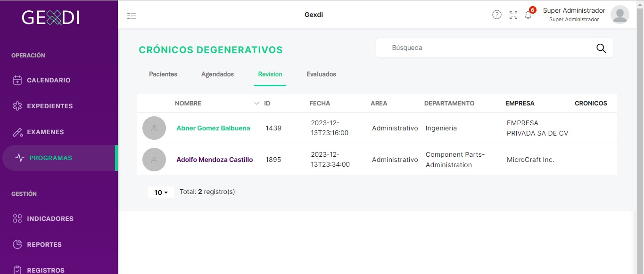Switch to the Agendados tab
Viewport: 644px width, 274px height.
pyautogui.click(x=217, y=74)
